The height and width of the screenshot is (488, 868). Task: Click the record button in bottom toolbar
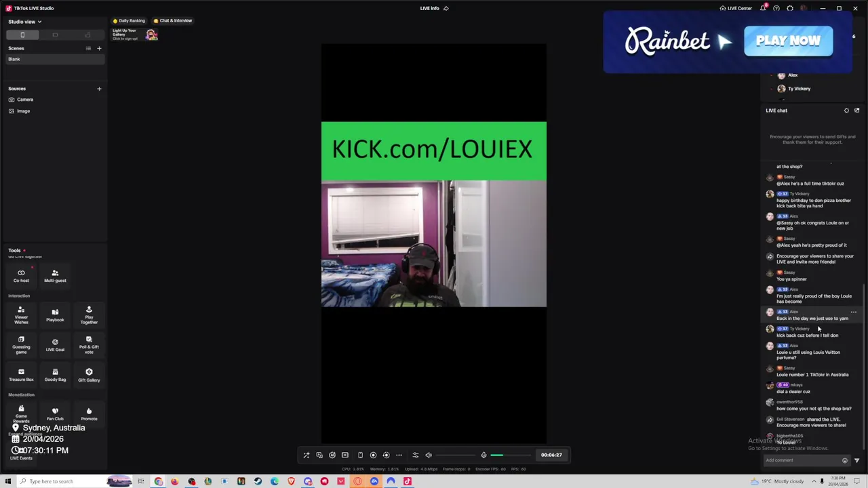373,455
